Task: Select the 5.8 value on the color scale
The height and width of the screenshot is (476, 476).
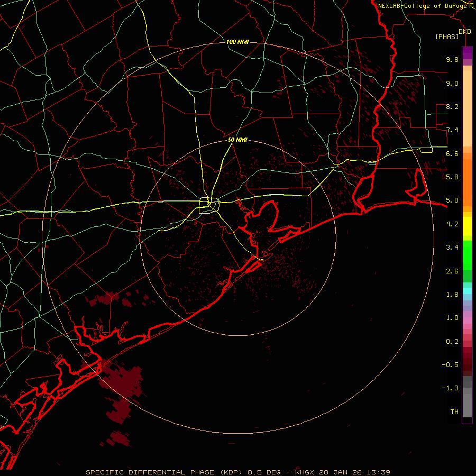Action: [x=452, y=177]
